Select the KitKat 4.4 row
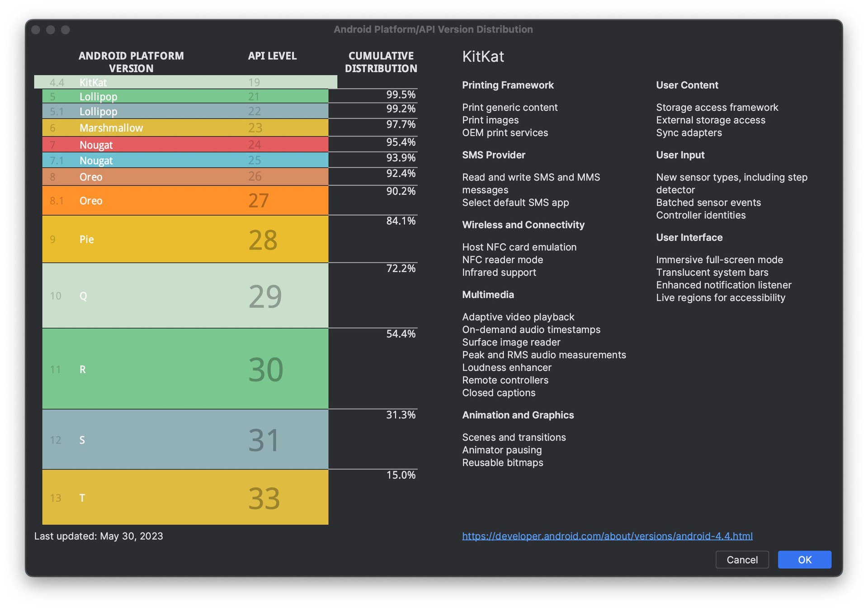Viewport: 868px width, 608px height. [x=185, y=82]
